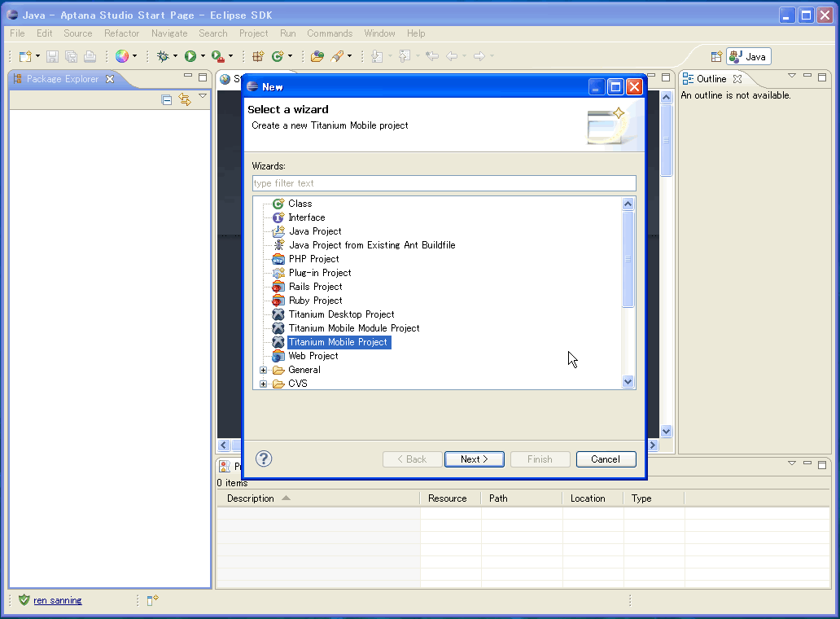
Task: Expand the General folder in wizards
Action: tap(263, 371)
